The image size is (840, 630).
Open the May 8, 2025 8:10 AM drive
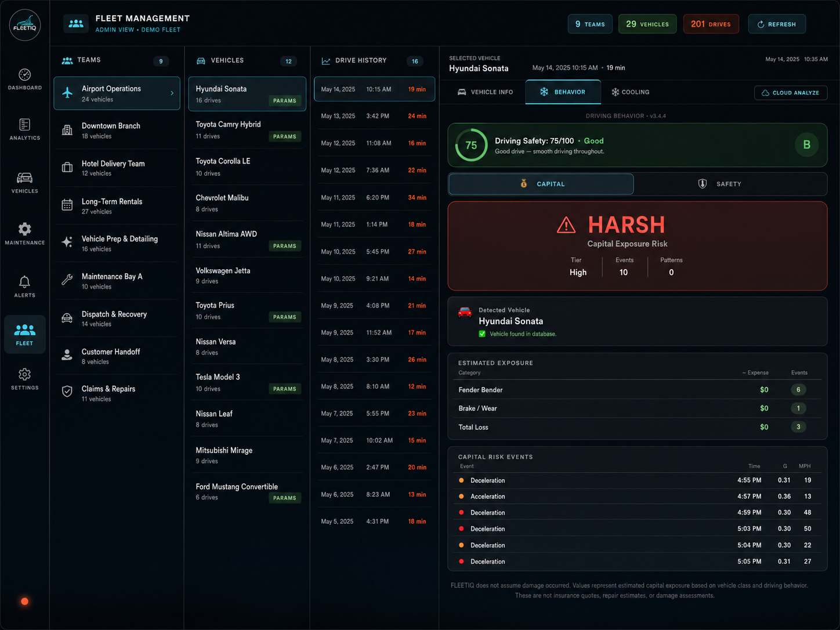point(374,386)
